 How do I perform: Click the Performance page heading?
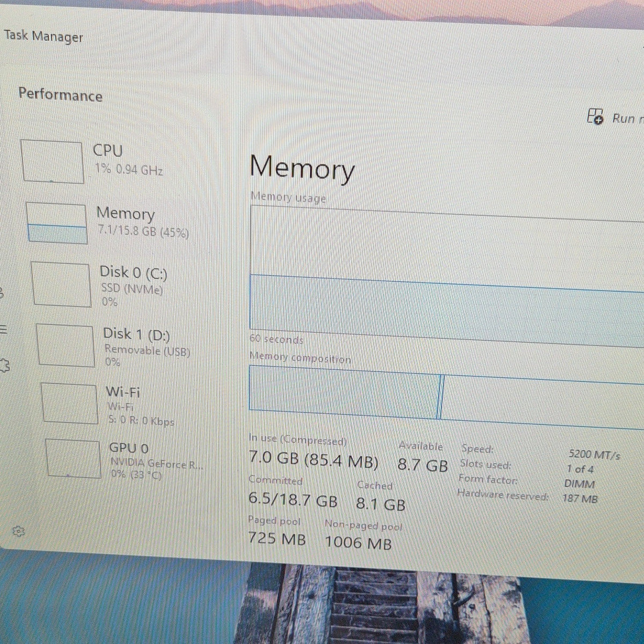[60, 95]
